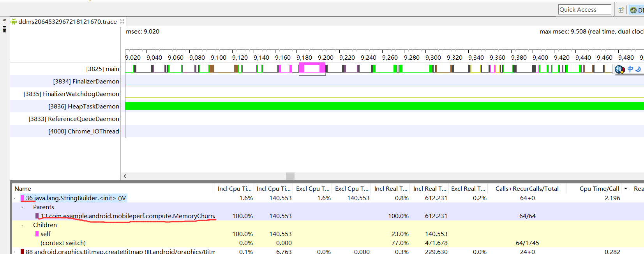Click the Open Perspective icon
The image size is (644, 254).
pos(621,10)
